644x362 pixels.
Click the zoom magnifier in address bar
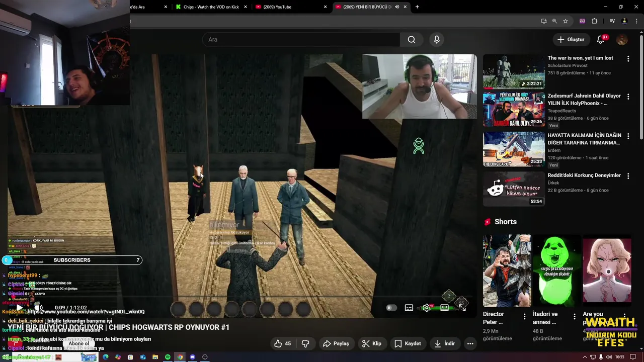click(x=554, y=21)
